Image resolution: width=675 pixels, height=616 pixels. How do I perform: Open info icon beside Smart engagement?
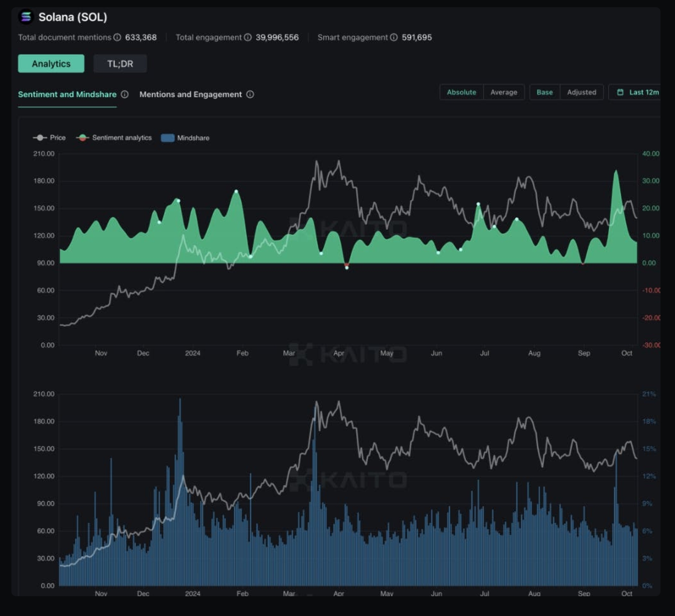[394, 37]
